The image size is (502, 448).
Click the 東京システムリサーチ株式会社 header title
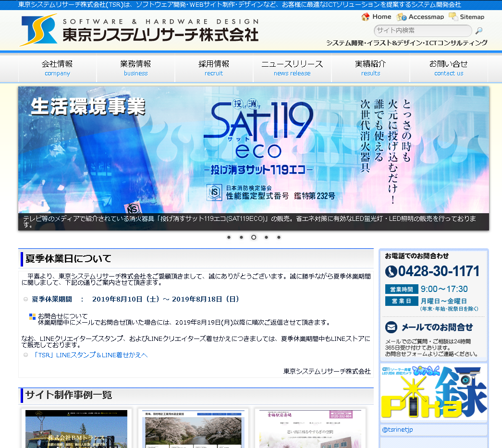[x=160, y=35]
